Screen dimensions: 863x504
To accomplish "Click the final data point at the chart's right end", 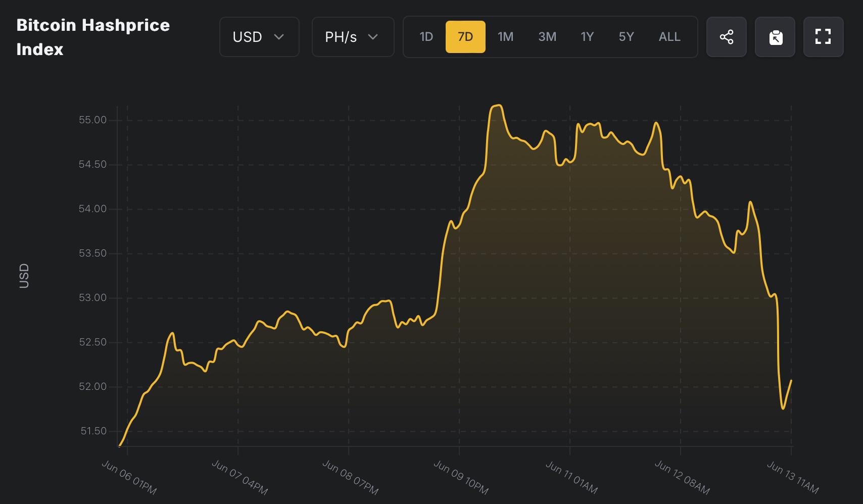I will [x=791, y=380].
